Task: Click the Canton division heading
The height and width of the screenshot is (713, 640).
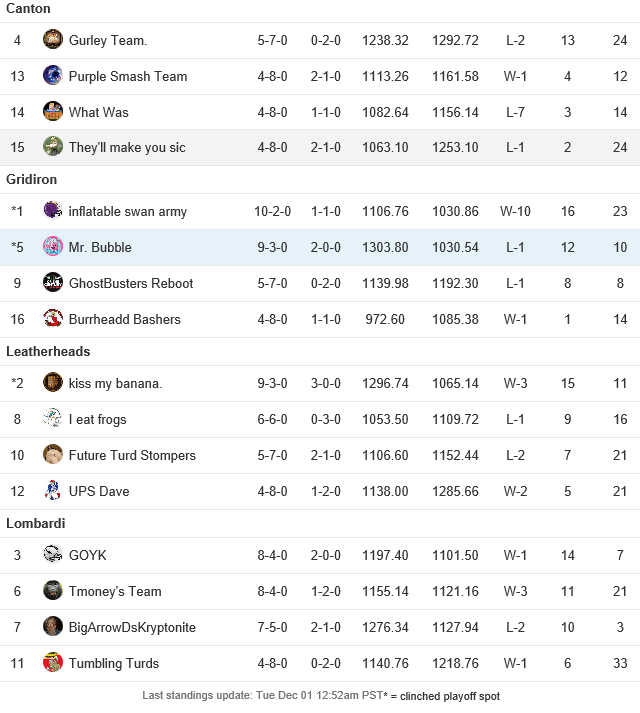Action: click(28, 8)
